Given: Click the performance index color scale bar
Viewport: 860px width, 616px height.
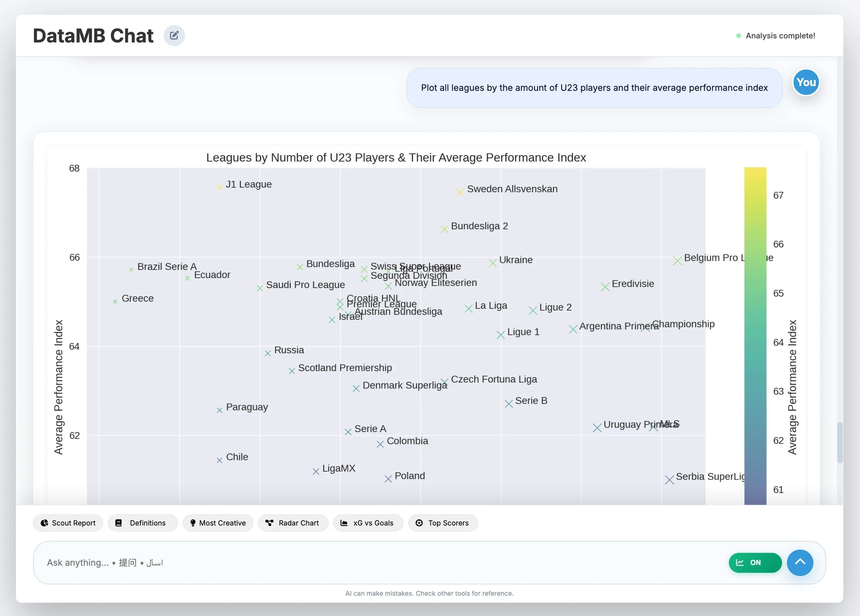Looking at the screenshot, I should 755,336.
